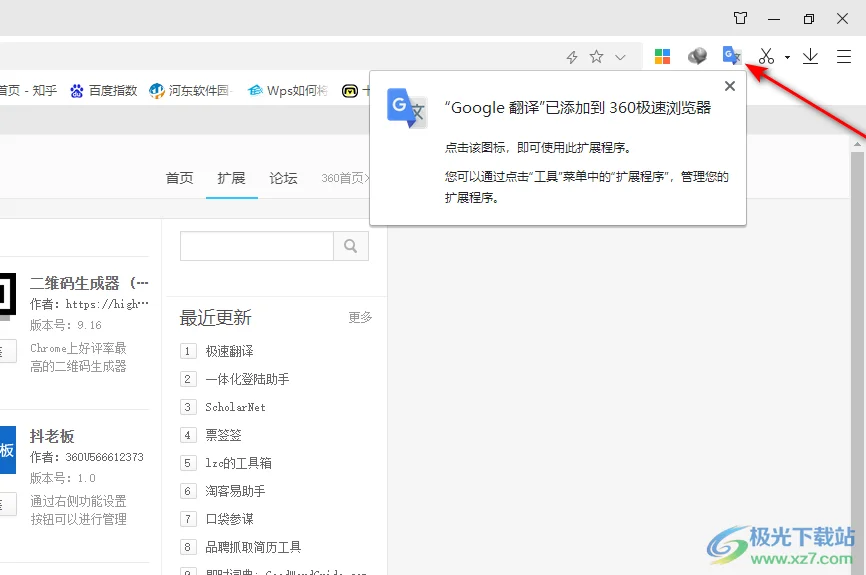Open 极速翻译 in recent updates

[230, 351]
